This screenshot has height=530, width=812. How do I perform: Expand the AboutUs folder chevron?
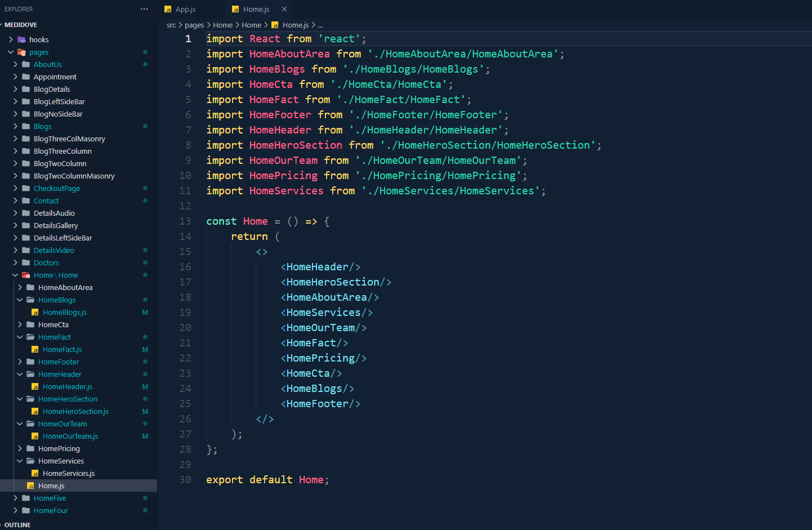(15, 64)
